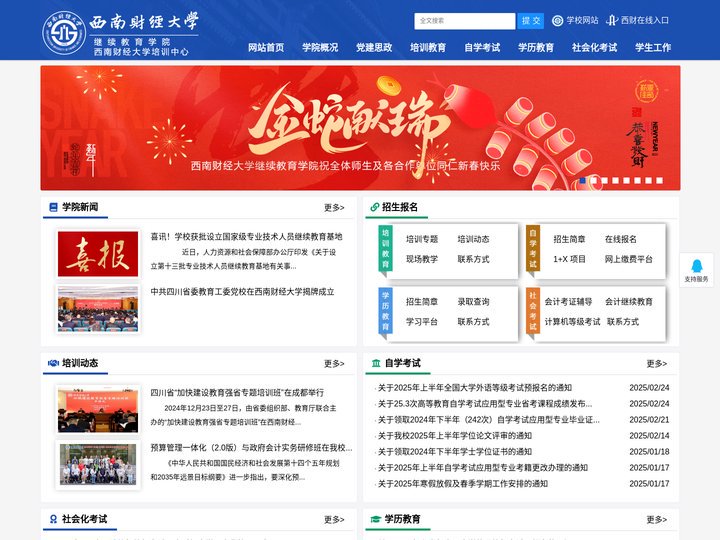Click 在线报名 under 自学考试 card
The image size is (720, 540).
tap(621, 239)
